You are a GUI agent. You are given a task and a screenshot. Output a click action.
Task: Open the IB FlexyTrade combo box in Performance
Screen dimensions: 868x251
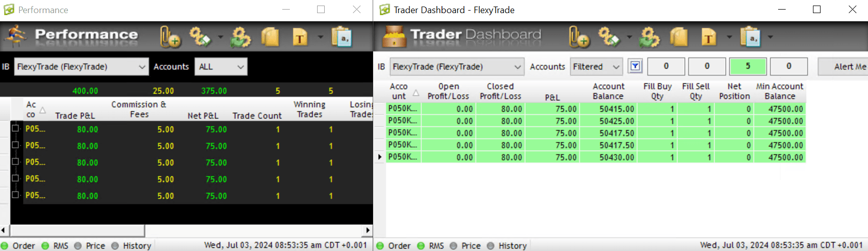point(81,67)
